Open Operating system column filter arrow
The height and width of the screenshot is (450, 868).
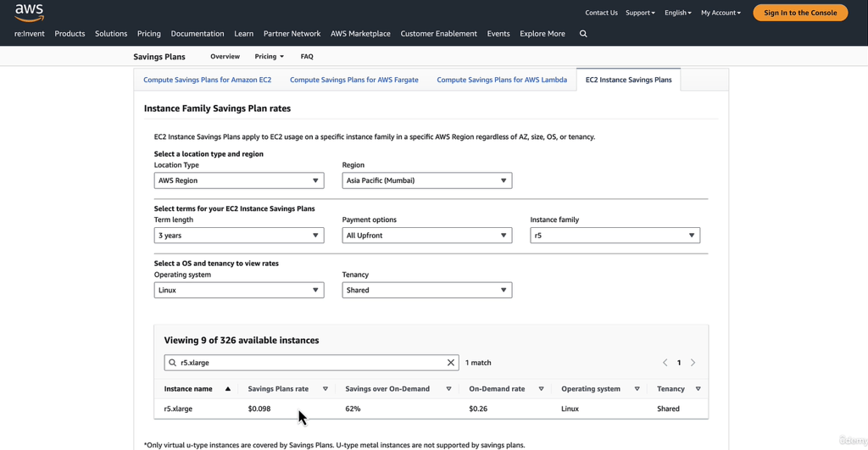click(637, 389)
